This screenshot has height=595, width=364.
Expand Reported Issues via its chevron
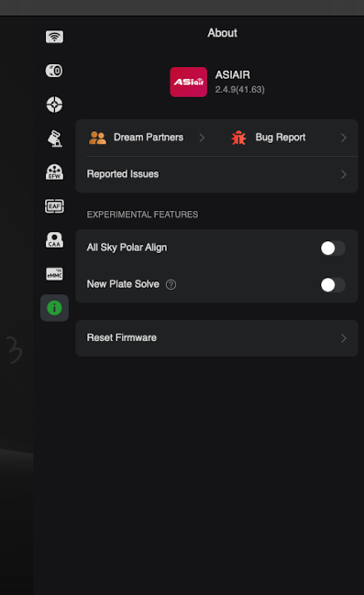click(x=344, y=174)
